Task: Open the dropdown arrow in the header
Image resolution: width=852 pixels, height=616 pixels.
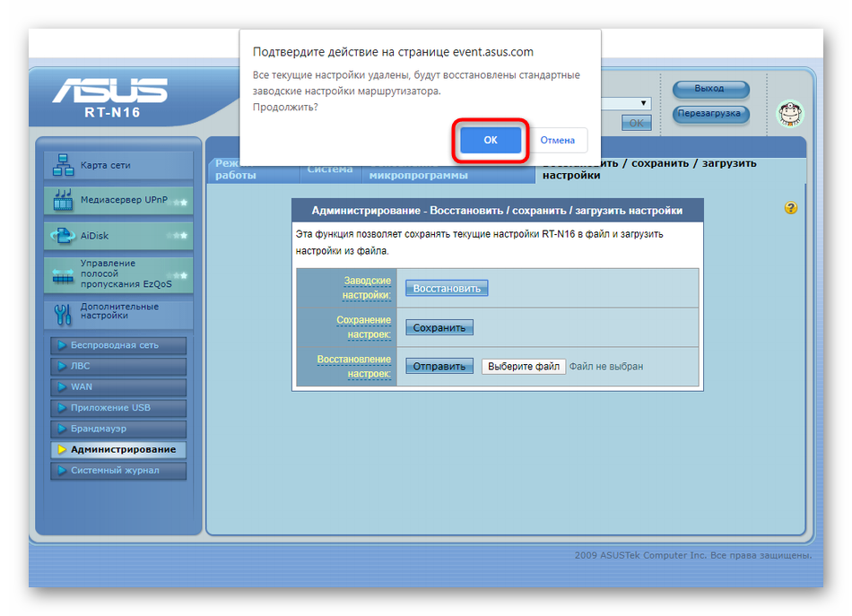Action: [x=643, y=103]
